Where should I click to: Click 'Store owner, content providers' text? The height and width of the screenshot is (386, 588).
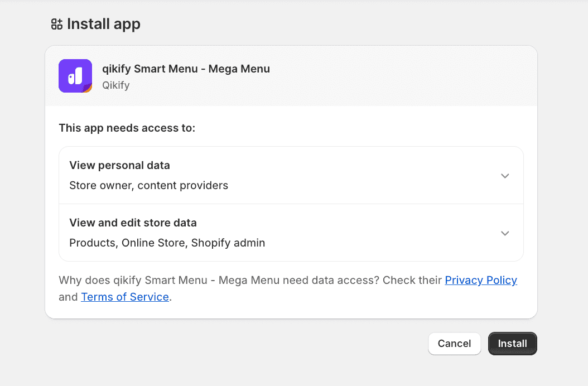(148, 185)
